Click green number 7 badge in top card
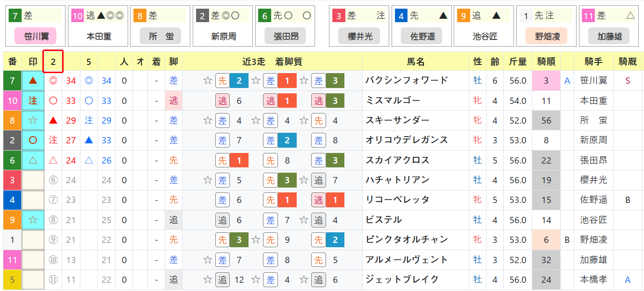Screen dimensions: 644x291 pyautogui.click(x=15, y=16)
